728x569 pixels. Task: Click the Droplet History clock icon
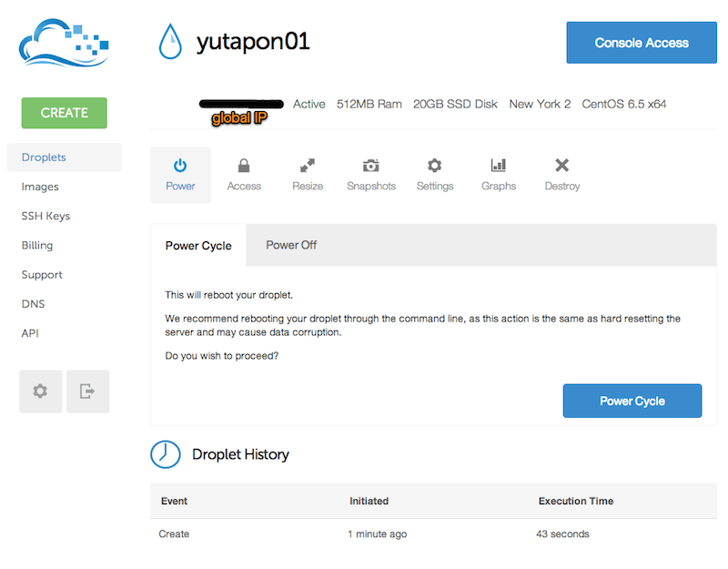(166, 454)
